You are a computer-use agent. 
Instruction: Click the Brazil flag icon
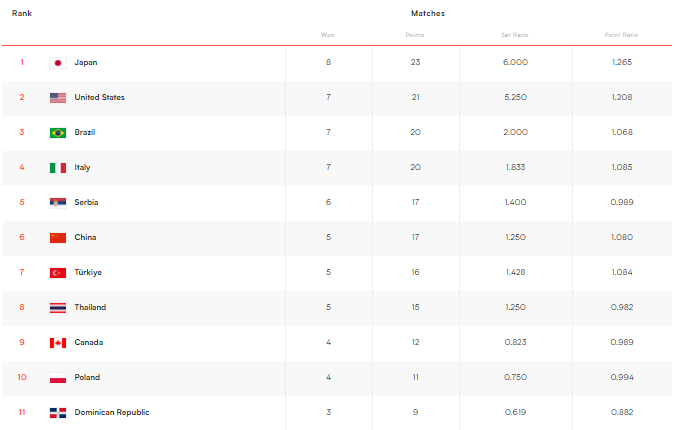pos(58,133)
